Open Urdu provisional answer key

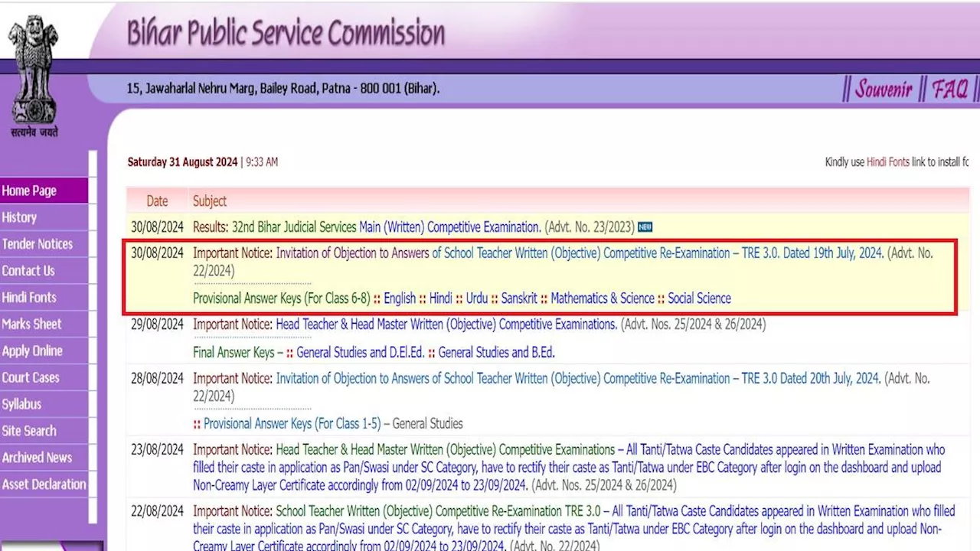click(477, 298)
